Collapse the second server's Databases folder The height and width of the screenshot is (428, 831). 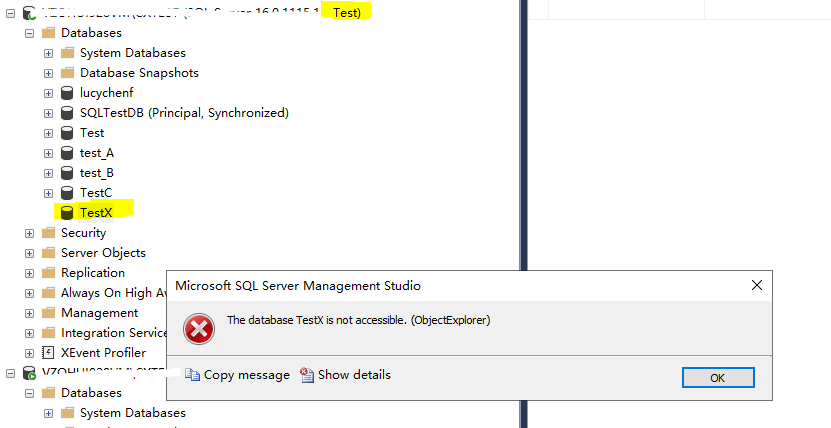[x=29, y=394]
